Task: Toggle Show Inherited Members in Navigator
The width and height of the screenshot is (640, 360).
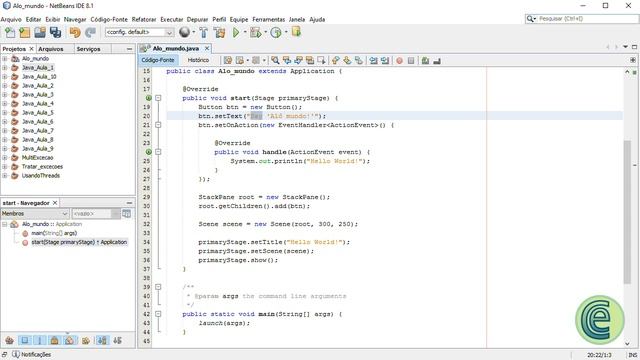Action: tap(9, 340)
